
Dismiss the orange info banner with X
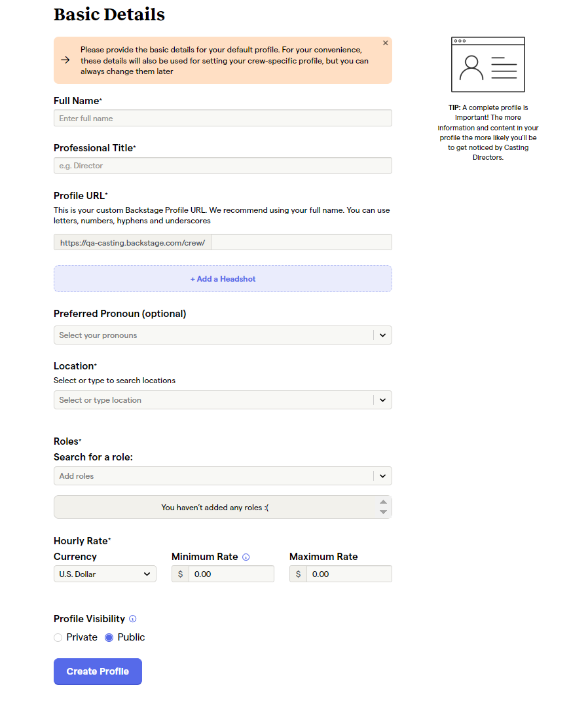coord(386,43)
